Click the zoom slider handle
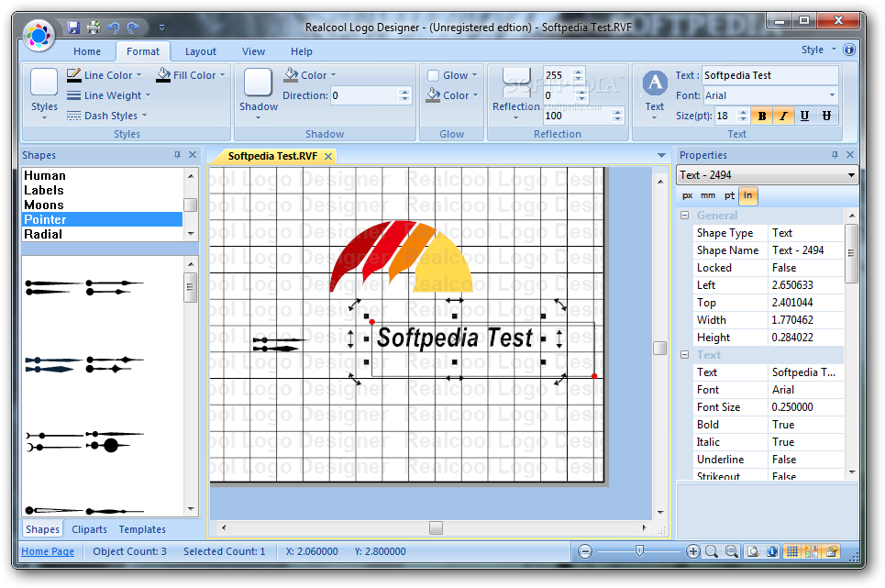Image resolution: width=885 pixels, height=588 pixels. (639, 550)
